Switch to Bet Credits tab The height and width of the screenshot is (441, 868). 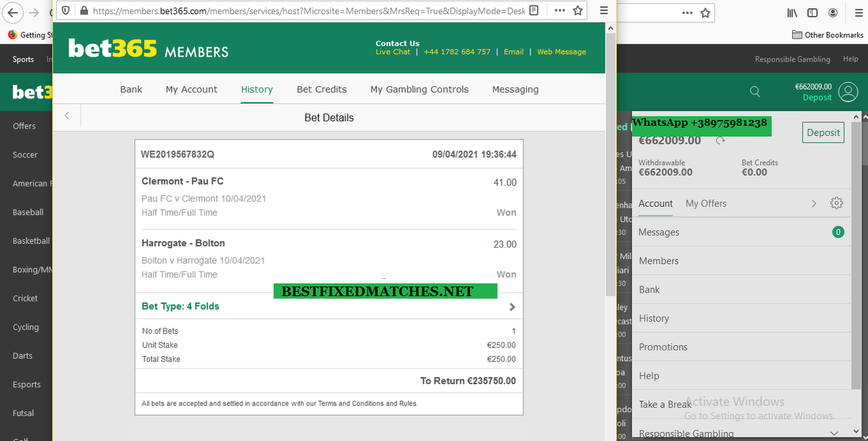click(321, 89)
